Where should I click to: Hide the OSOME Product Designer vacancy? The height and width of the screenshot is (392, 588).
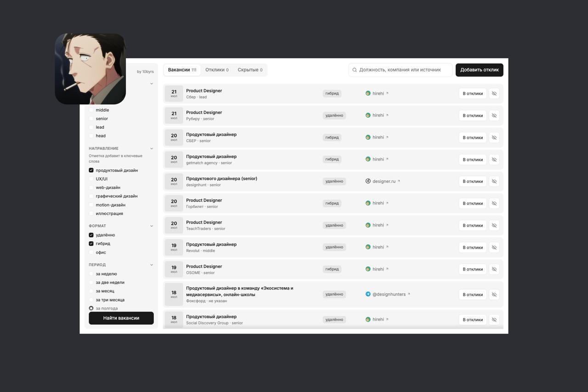(494, 269)
